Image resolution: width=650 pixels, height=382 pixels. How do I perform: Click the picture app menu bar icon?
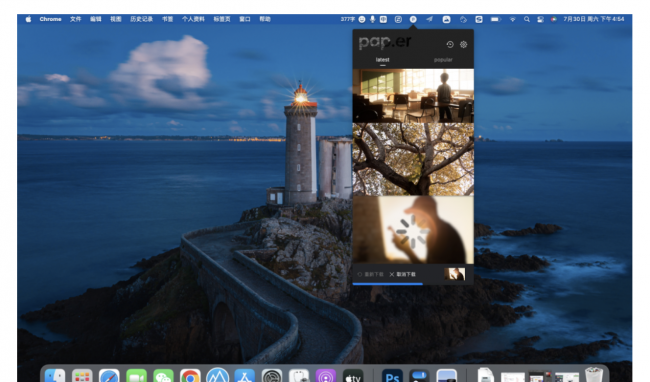446,19
